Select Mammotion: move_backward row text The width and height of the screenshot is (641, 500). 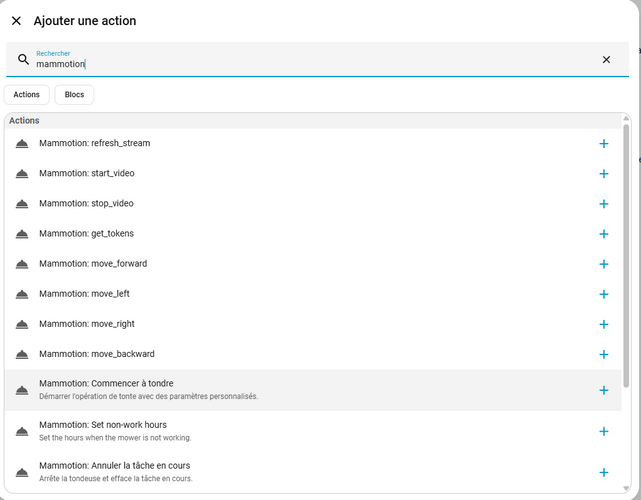point(97,354)
